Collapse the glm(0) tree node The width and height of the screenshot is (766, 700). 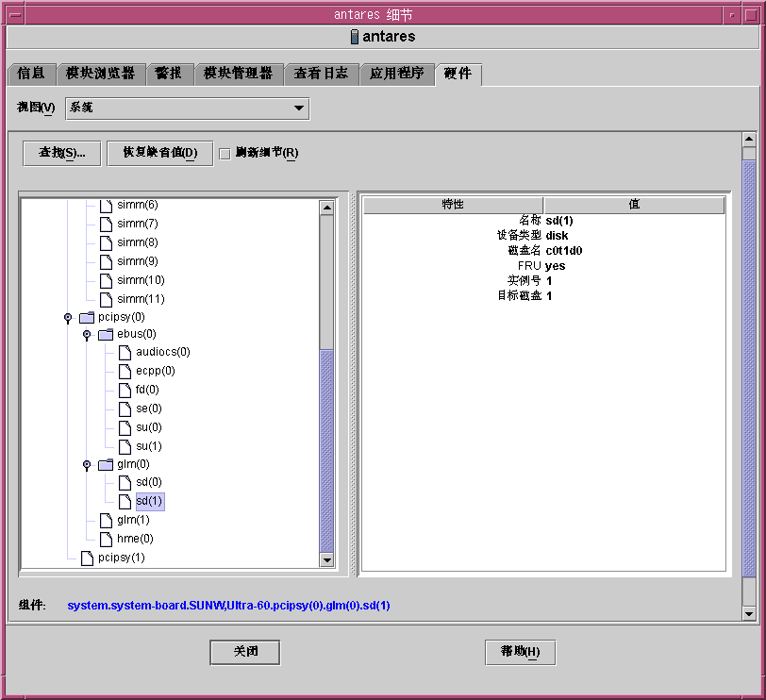coord(87,465)
